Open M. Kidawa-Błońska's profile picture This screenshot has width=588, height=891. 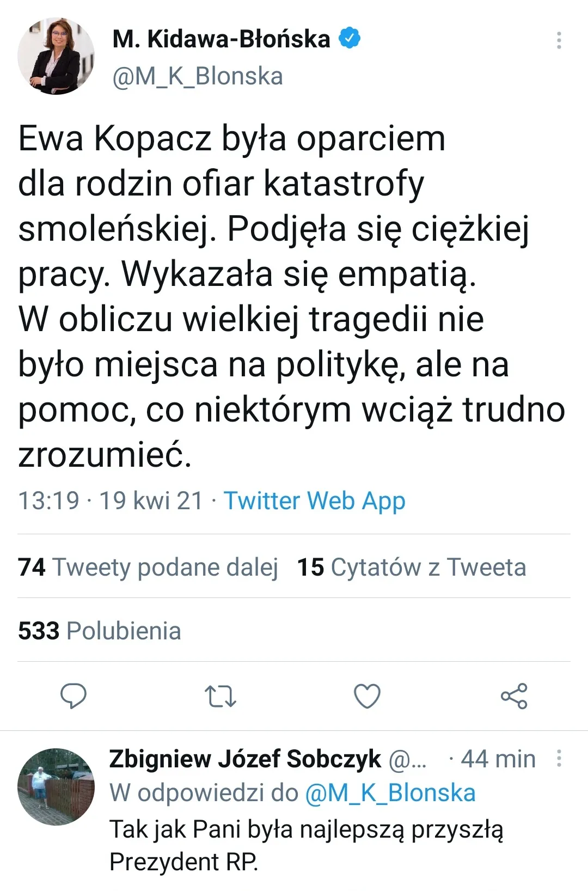coord(56,54)
